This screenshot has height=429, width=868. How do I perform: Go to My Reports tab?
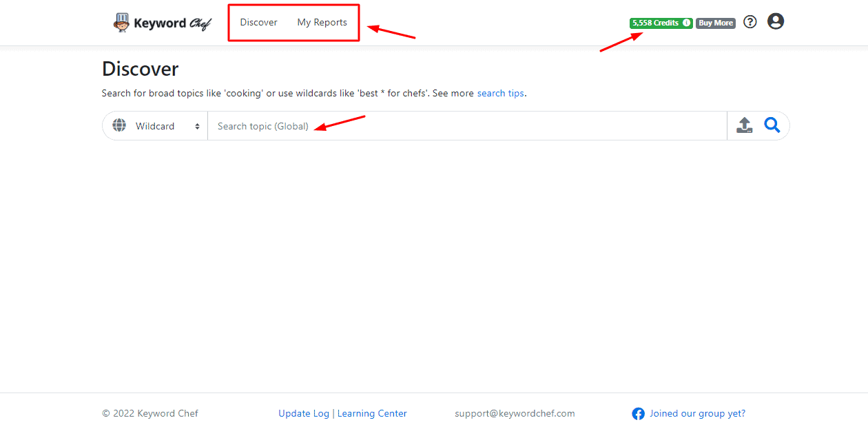pyautogui.click(x=322, y=23)
